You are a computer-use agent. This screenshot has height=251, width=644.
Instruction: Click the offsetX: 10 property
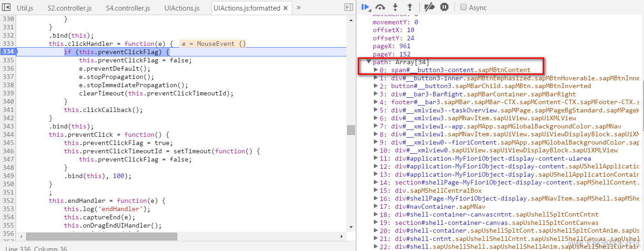coord(393,30)
